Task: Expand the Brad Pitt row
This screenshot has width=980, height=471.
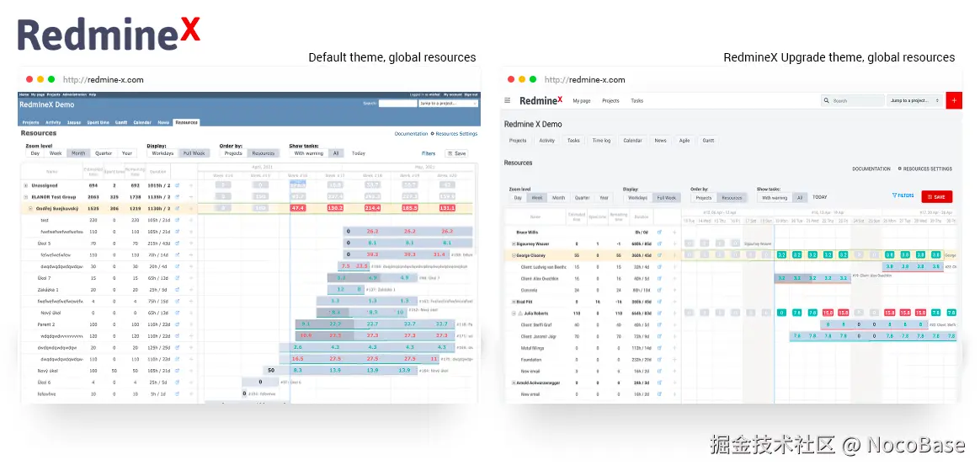Action: (x=514, y=302)
